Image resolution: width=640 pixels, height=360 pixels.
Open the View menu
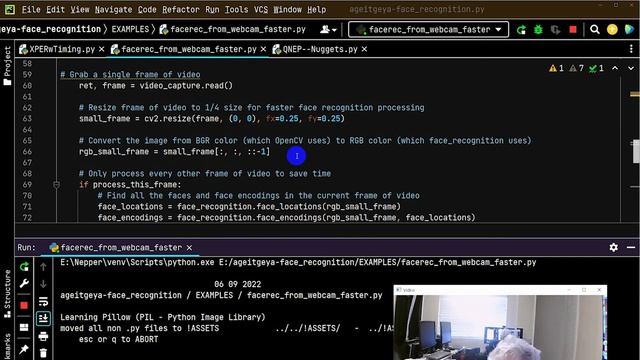coord(80,9)
